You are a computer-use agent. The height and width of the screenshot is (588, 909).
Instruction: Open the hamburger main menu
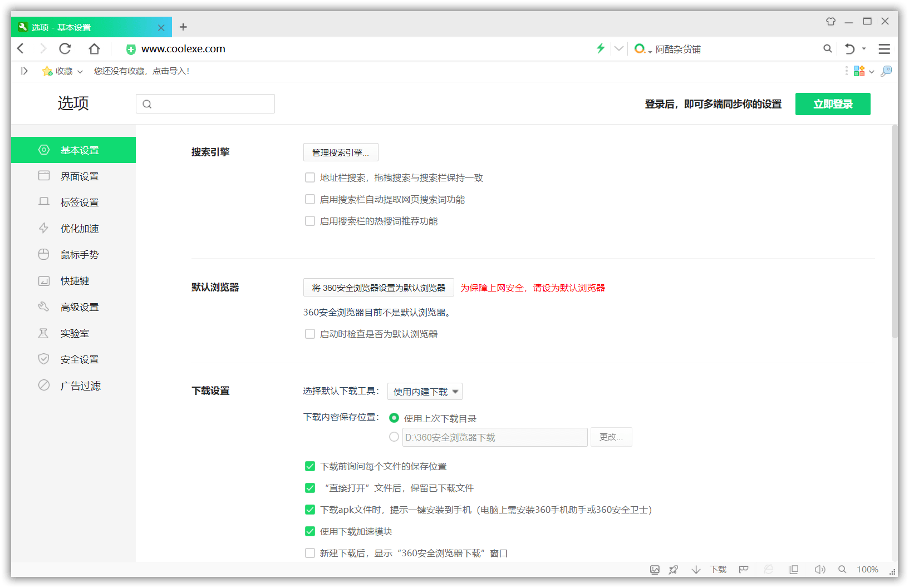coord(884,48)
